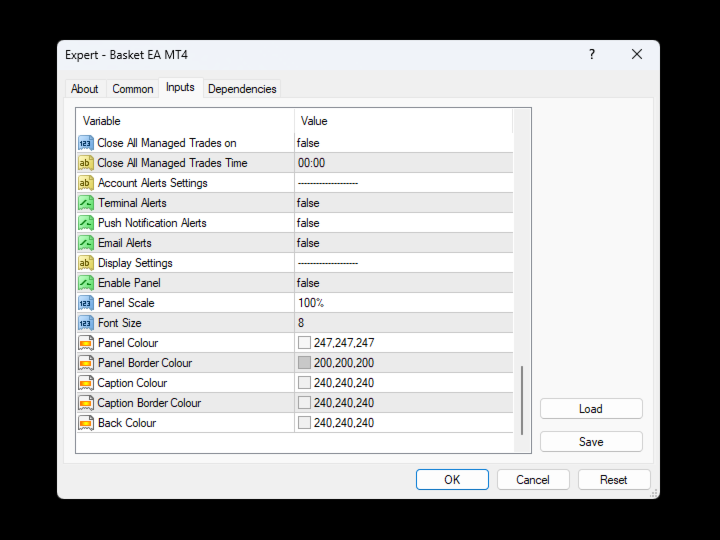Select the Panel Colour row label

[x=128, y=343]
